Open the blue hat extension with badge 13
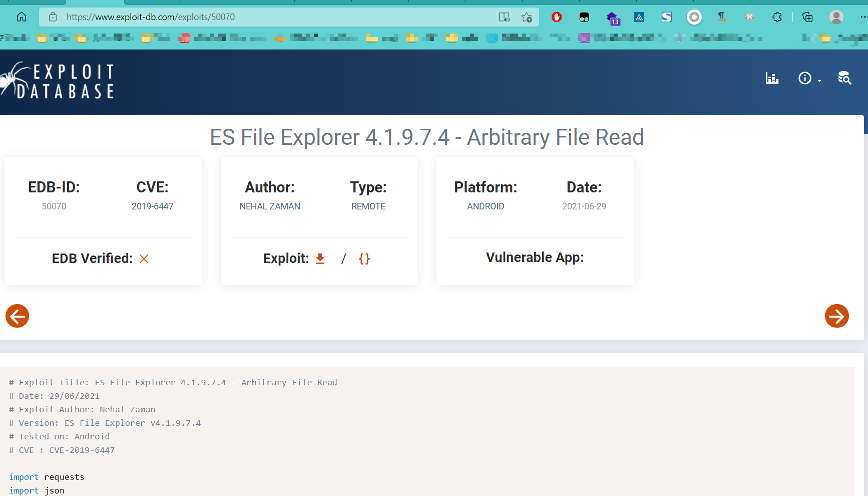The width and height of the screenshot is (868, 496). [613, 19]
